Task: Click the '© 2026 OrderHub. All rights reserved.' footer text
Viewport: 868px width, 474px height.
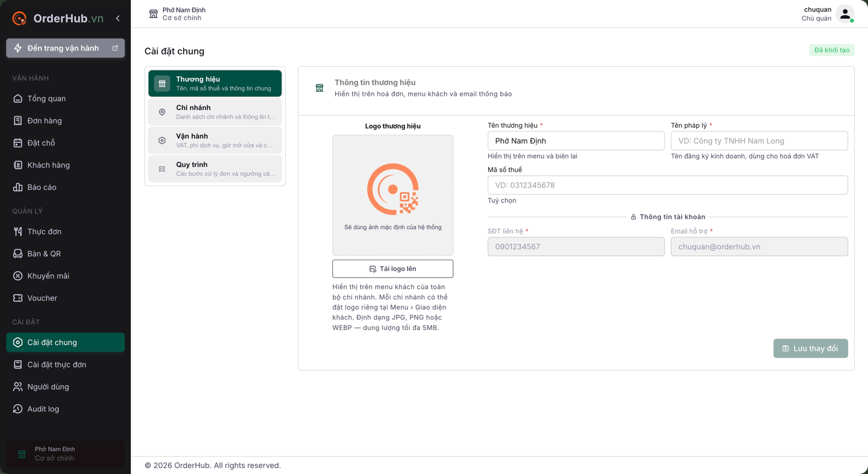Action: [213, 466]
